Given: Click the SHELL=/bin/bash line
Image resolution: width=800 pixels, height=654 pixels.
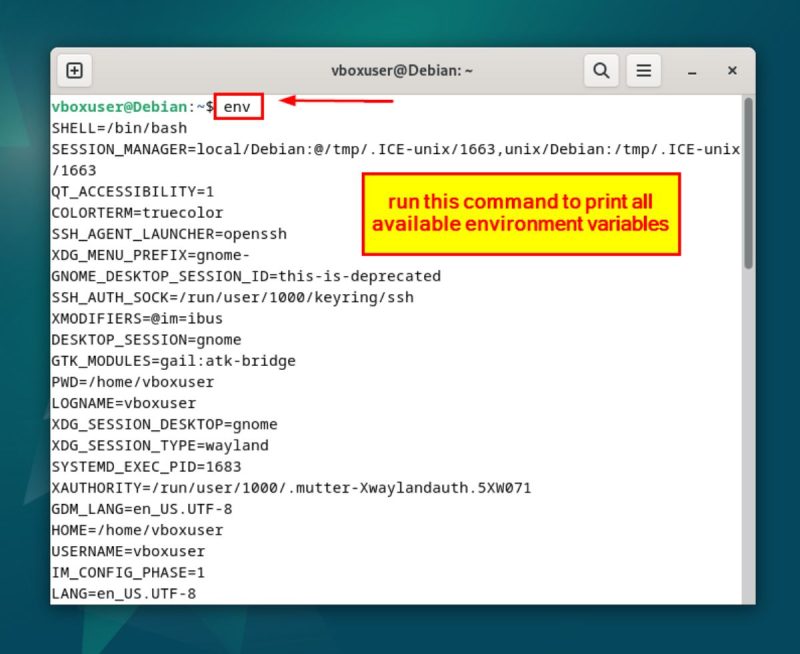Looking at the screenshot, I should point(119,128).
